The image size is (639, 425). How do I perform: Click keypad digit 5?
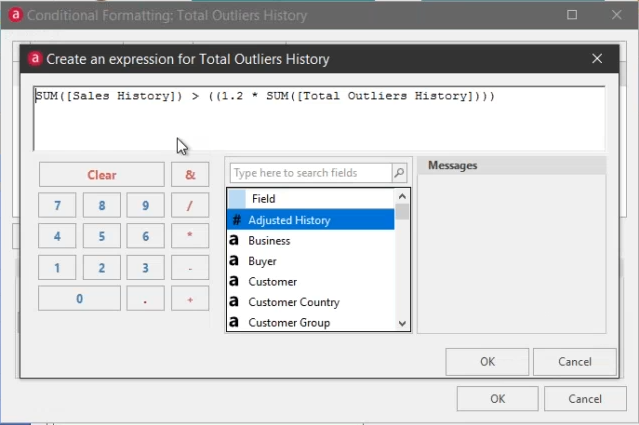click(102, 236)
